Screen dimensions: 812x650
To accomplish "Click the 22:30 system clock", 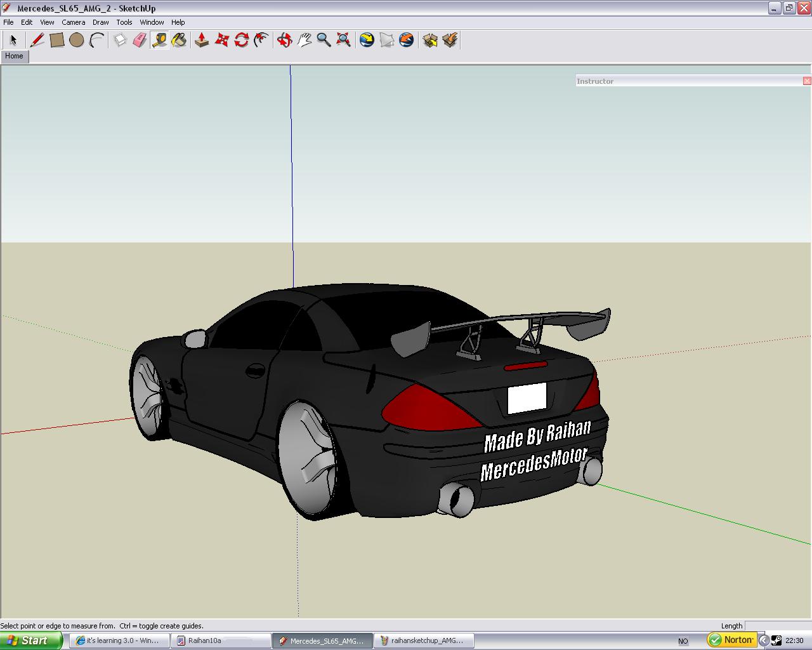I will coord(794,640).
